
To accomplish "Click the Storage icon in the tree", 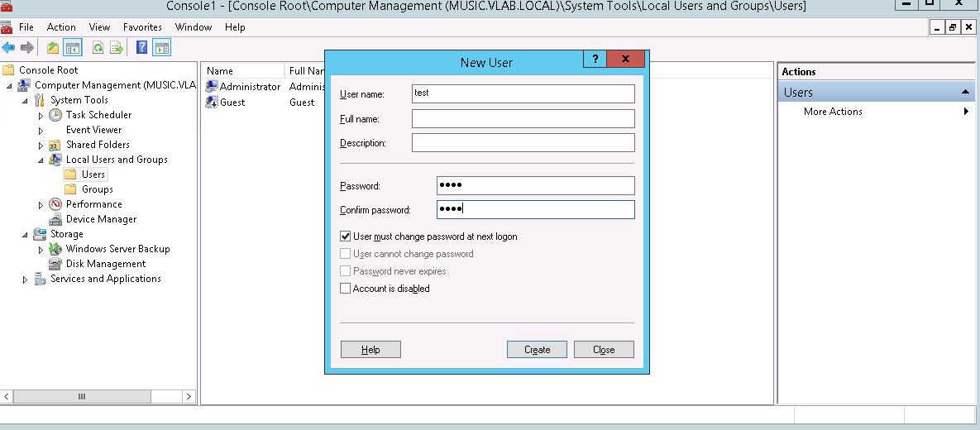I will coord(40,234).
